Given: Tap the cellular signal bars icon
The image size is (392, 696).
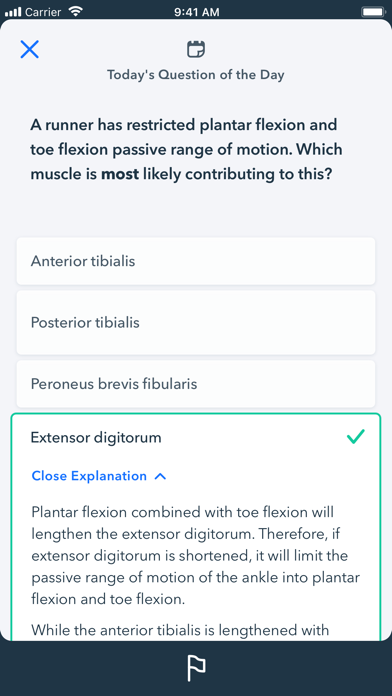Looking at the screenshot, I should click(13, 12).
